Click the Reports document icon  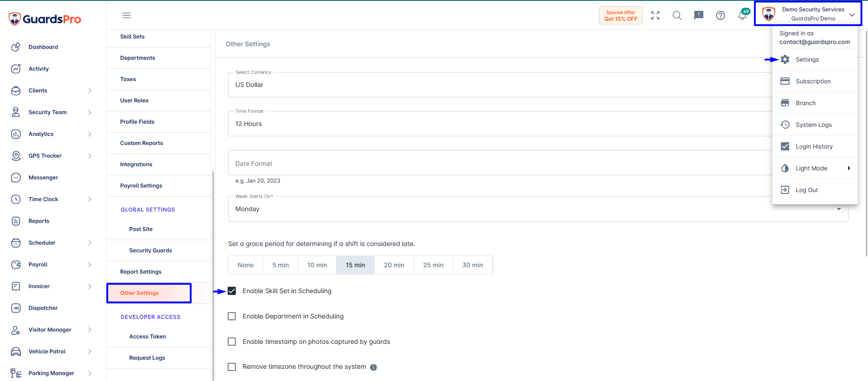[x=16, y=221]
